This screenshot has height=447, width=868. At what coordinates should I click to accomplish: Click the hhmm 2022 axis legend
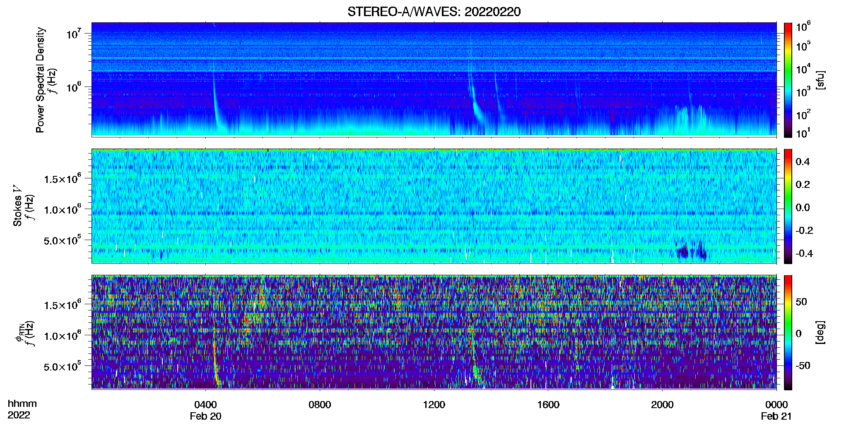(x=22, y=409)
